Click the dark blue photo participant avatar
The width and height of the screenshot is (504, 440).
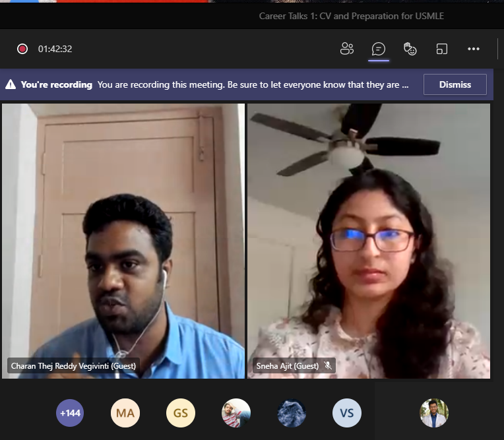click(x=292, y=414)
